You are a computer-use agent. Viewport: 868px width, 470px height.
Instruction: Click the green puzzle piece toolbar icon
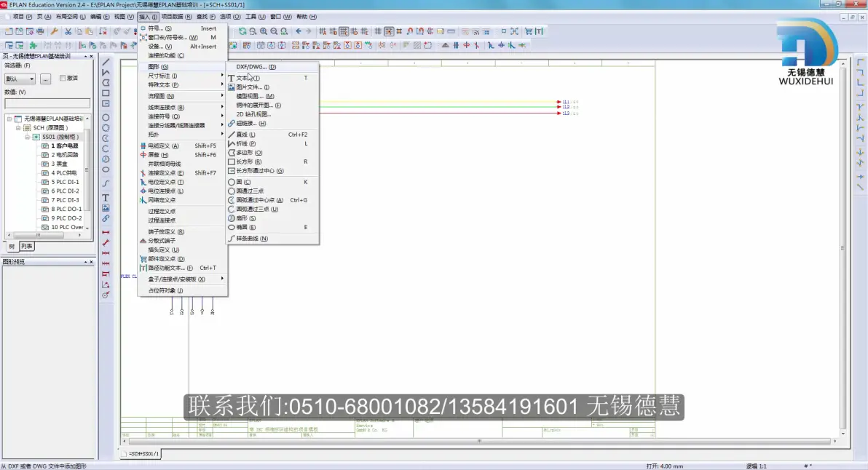point(33,45)
